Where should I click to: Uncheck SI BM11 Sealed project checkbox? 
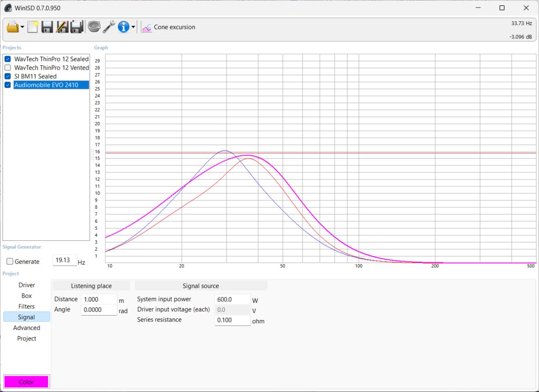pyautogui.click(x=7, y=76)
